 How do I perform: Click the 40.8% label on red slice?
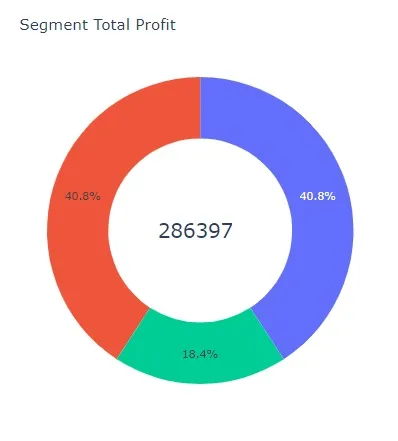tap(83, 196)
